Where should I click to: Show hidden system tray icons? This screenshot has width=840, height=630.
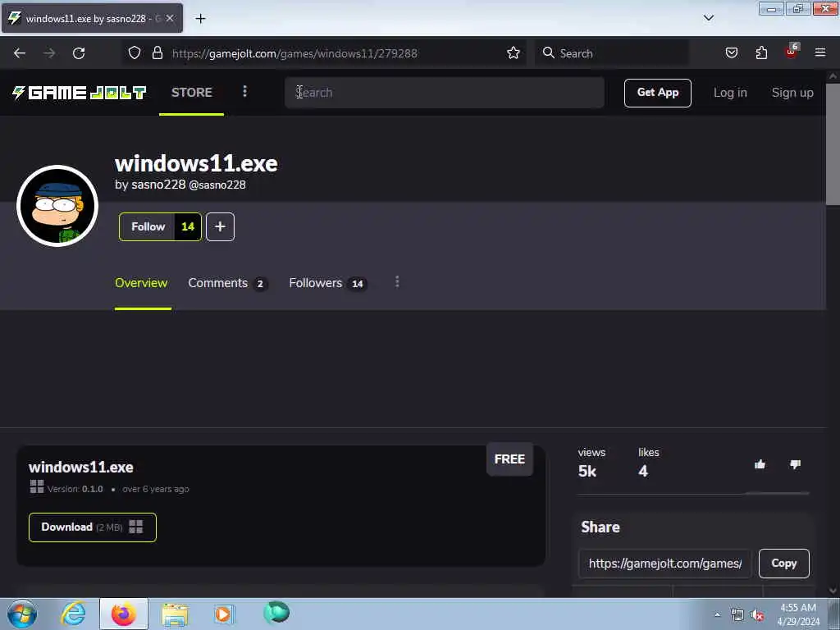point(718,615)
